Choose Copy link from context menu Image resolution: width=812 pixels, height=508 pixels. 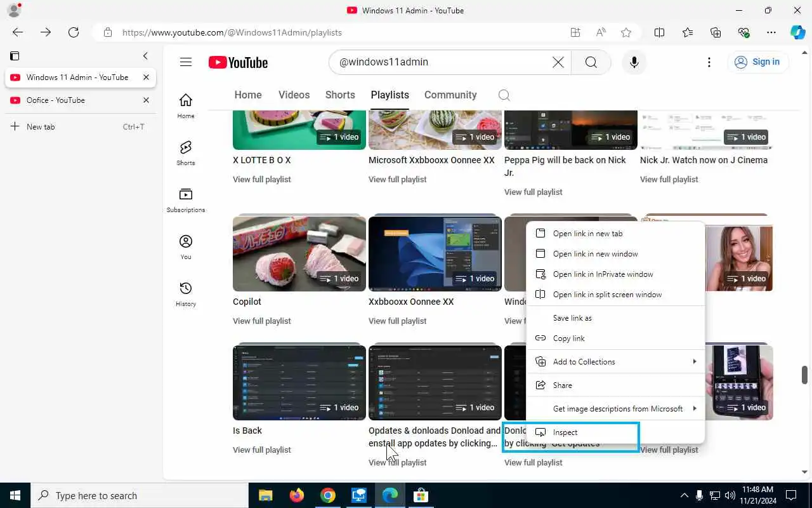(615, 338)
